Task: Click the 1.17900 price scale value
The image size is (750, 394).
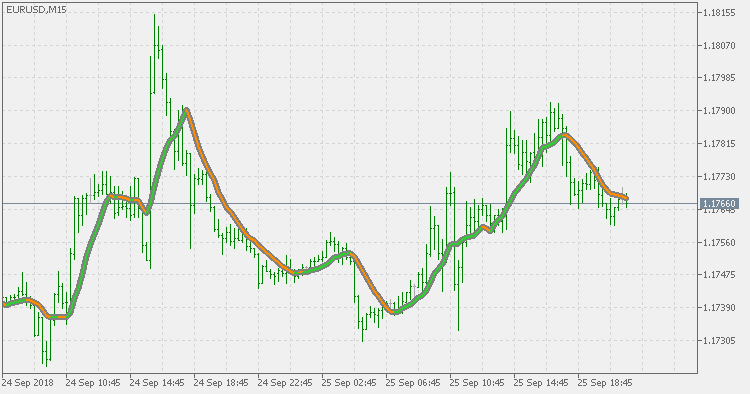Action: click(719, 111)
